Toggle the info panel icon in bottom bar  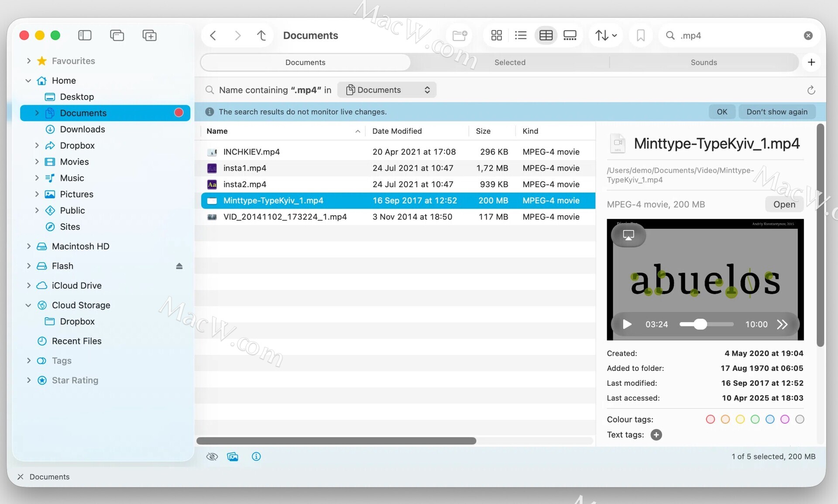[256, 456]
